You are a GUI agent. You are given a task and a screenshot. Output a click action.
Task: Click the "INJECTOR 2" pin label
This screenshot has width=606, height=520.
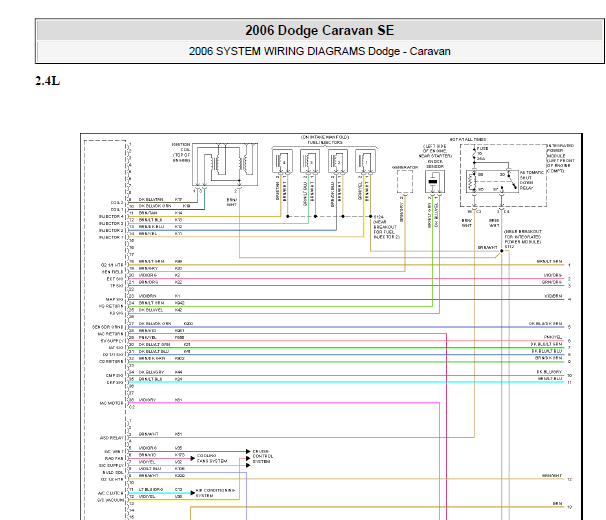[x=111, y=230]
